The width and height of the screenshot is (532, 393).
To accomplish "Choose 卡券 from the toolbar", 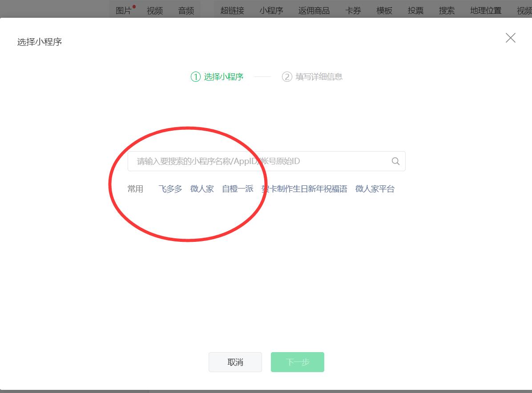I will coord(353,11).
